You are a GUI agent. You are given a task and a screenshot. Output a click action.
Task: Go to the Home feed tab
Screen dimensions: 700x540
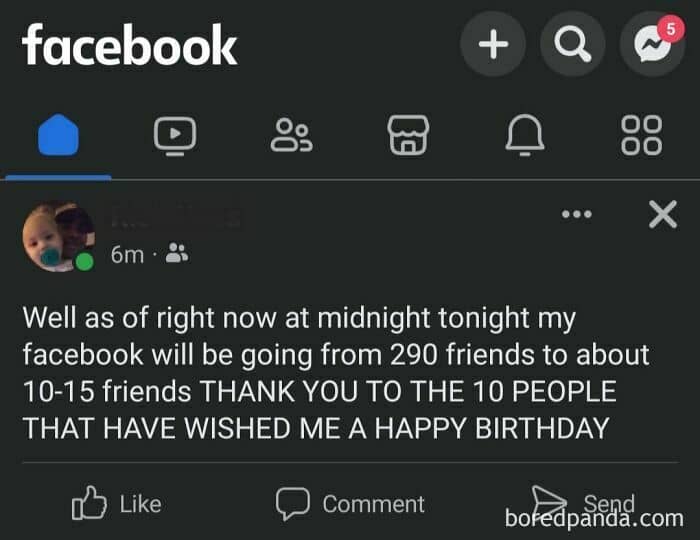click(x=57, y=134)
